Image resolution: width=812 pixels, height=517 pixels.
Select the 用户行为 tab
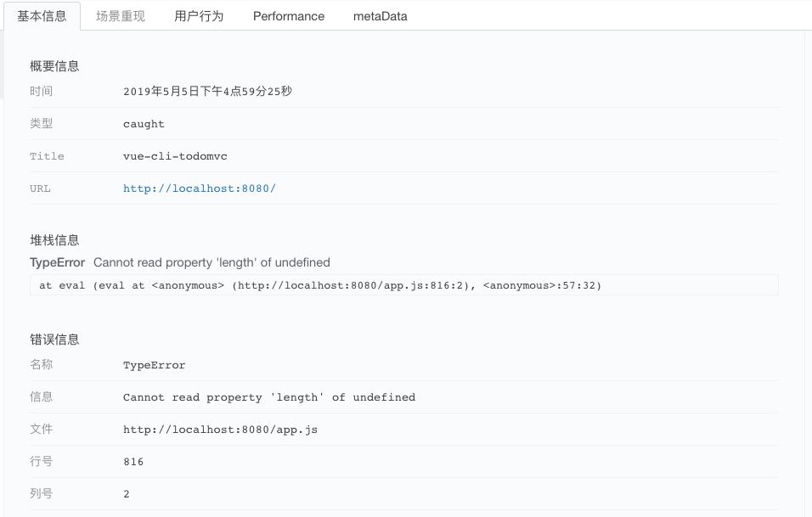pyautogui.click(x=199, y=16)
